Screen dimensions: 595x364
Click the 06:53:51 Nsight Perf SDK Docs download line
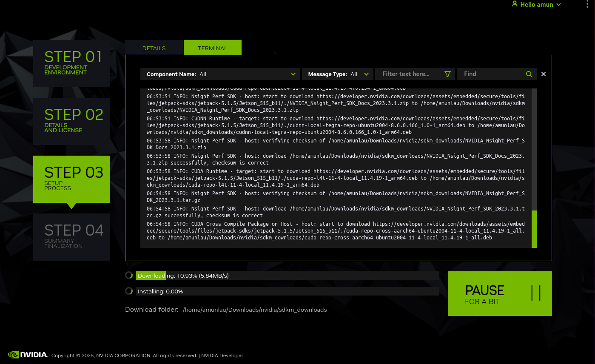[336, 103]
